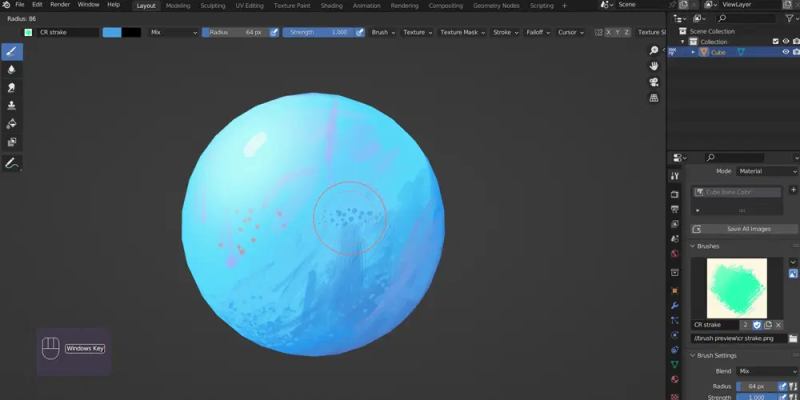Select the Annotate tool

pos(12,163)
